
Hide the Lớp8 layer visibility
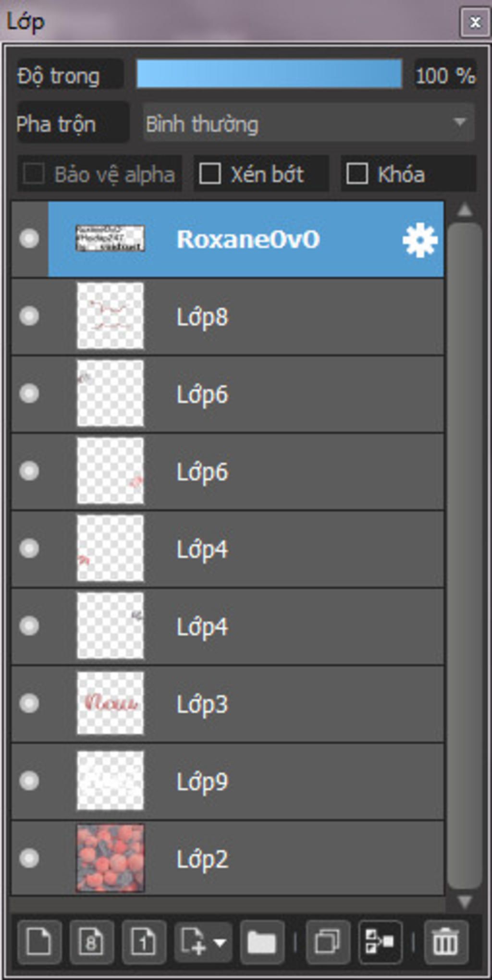29,316
